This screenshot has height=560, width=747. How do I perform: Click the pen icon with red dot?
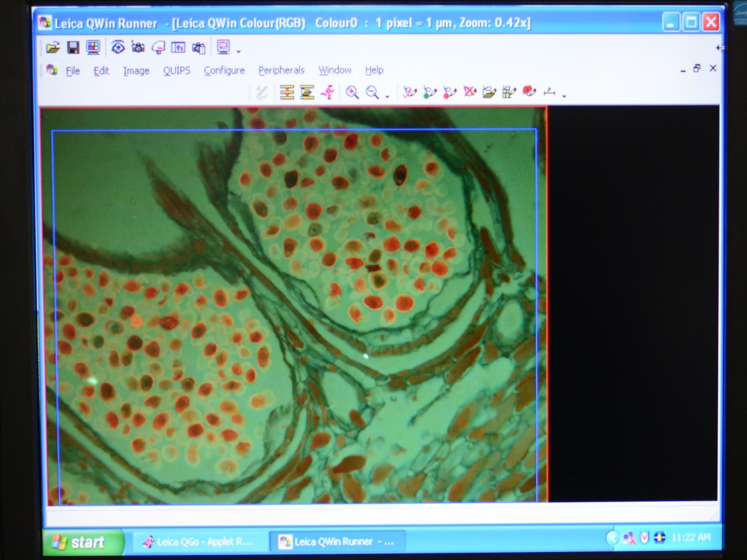point(450,92)
